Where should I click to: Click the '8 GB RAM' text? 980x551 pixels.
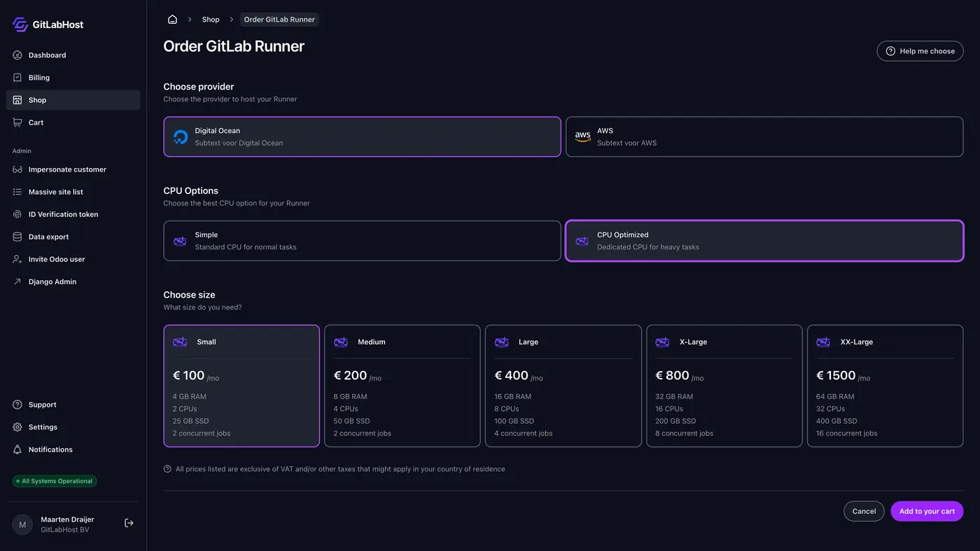pos(350,397)
